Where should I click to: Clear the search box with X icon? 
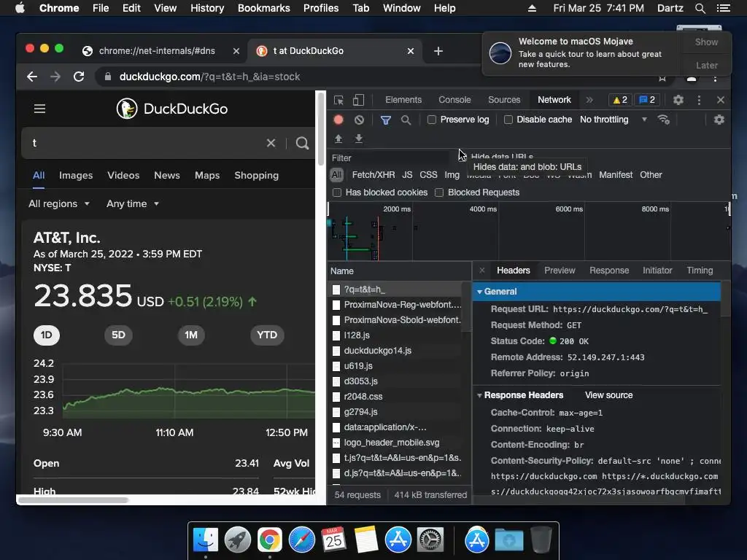pyautogui.click(x=271, y=143)
